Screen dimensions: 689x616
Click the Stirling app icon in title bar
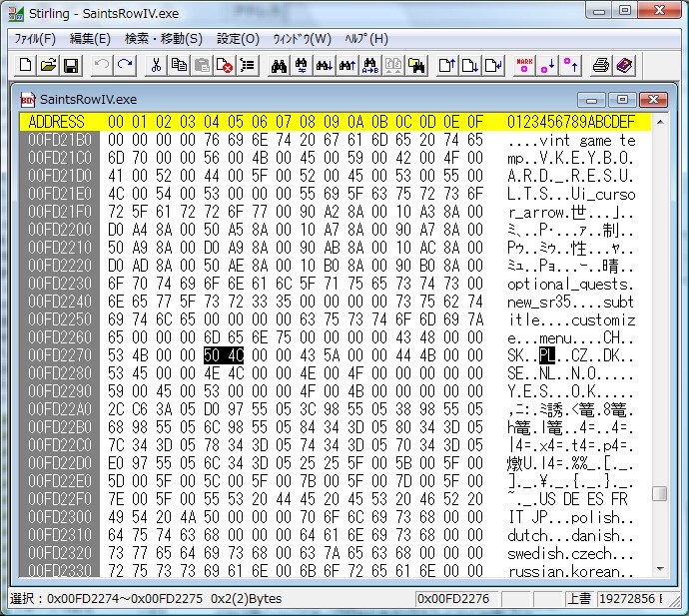tap(16, 14)
